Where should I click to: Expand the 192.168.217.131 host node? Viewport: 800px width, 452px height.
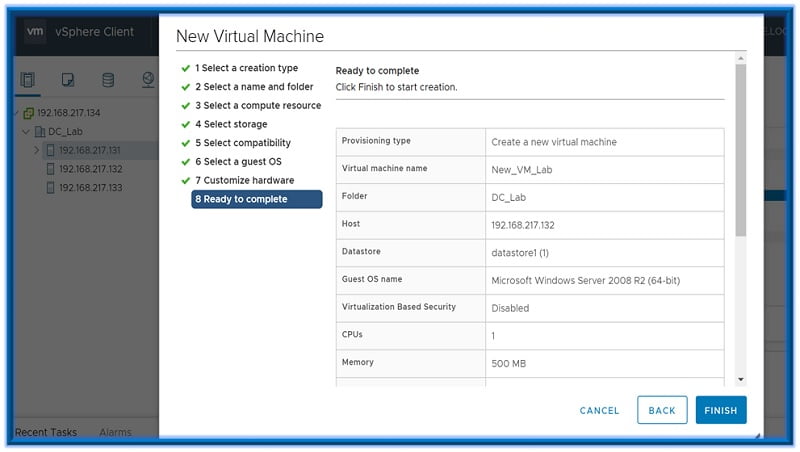click(36, 151)
